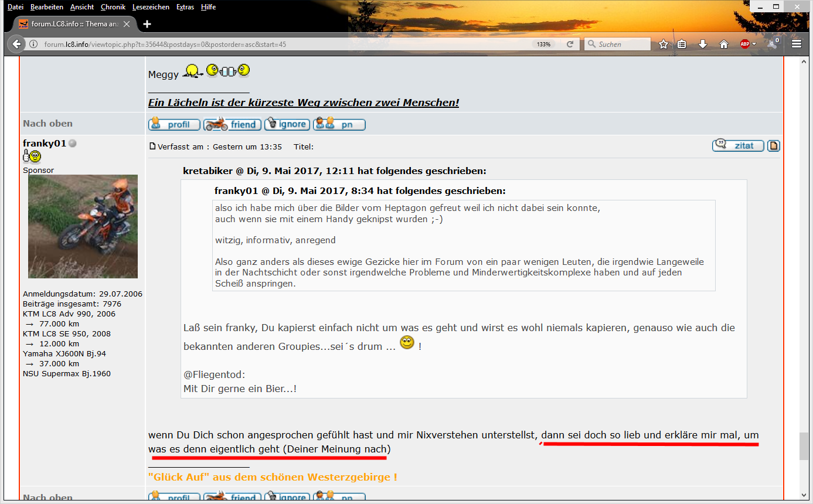813x504 pixels.
Task: Show bookmarks list icon in toolbar
Action: [682, 44]
